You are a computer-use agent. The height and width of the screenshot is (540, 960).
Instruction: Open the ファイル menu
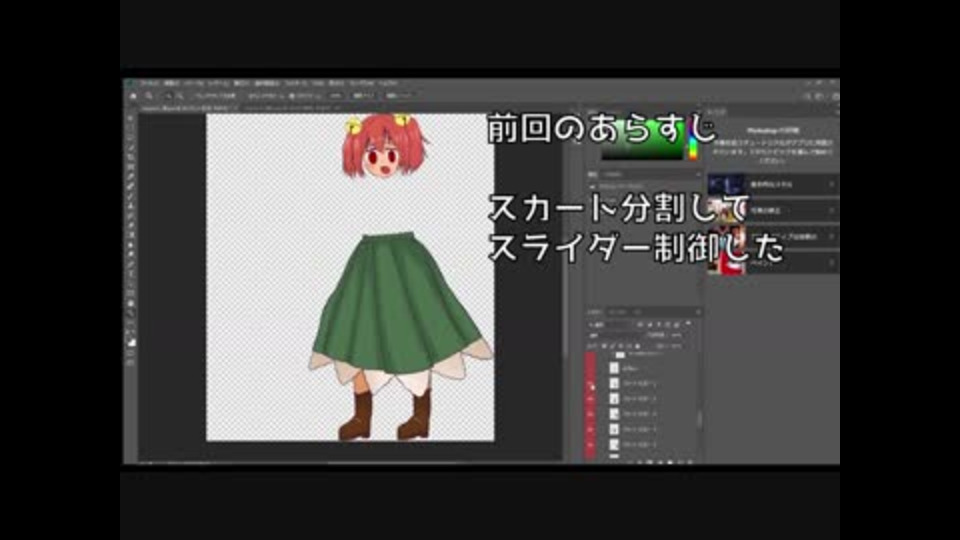[149, 83]
